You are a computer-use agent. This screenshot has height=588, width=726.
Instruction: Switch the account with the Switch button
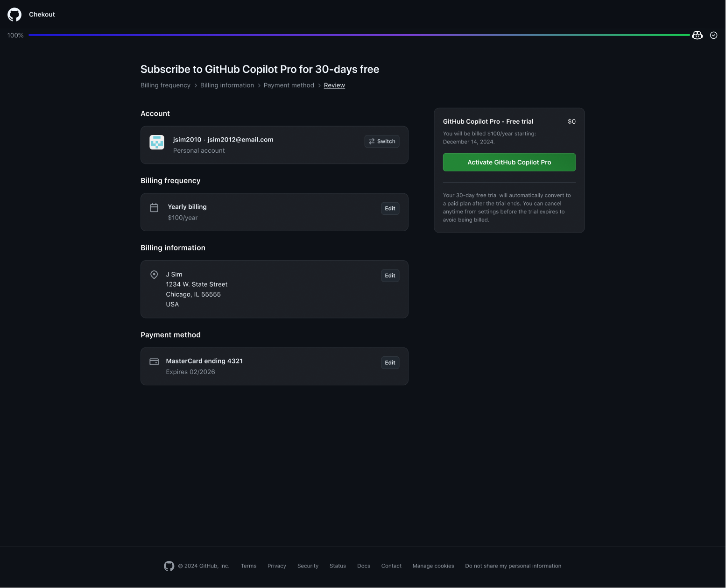(381, 142)
